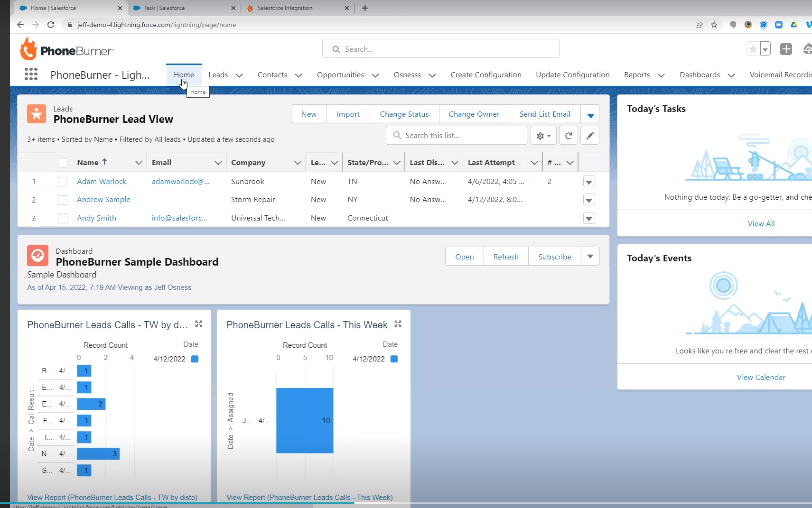Viewport: 812px width, 508px height.
Task: Subscribe to the dashboard
Action: tap(554, 257)
